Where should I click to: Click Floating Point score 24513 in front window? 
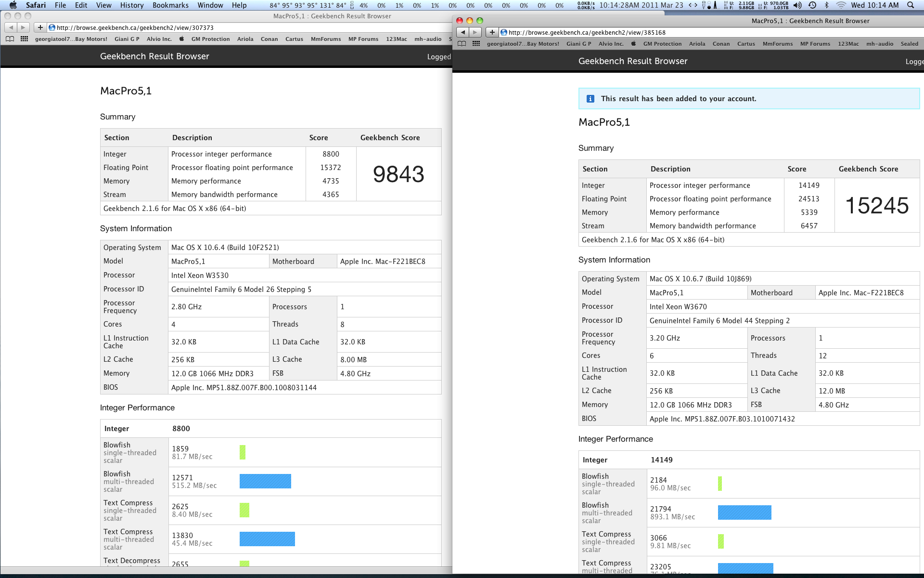click(808, 199)
